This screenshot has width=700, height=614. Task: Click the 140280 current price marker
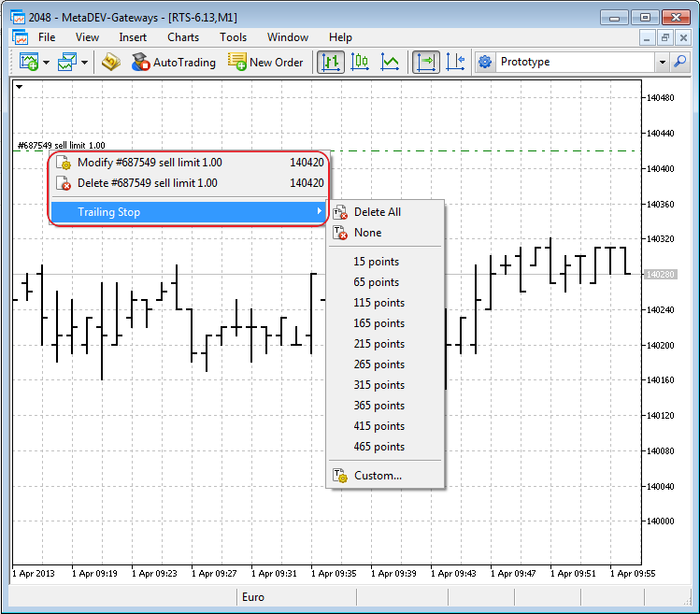pos(660,274)
